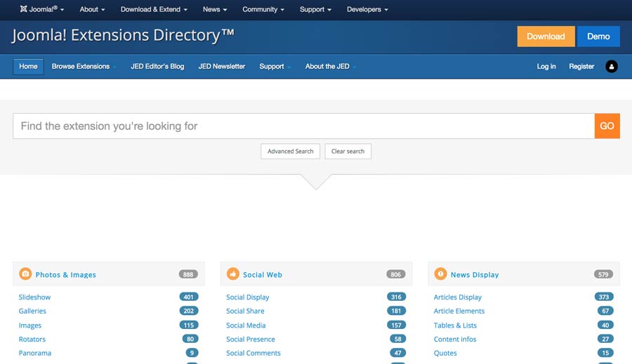Focus the extension search input field
The width and height of the screenshot is (632, 364).
(302, 126)
